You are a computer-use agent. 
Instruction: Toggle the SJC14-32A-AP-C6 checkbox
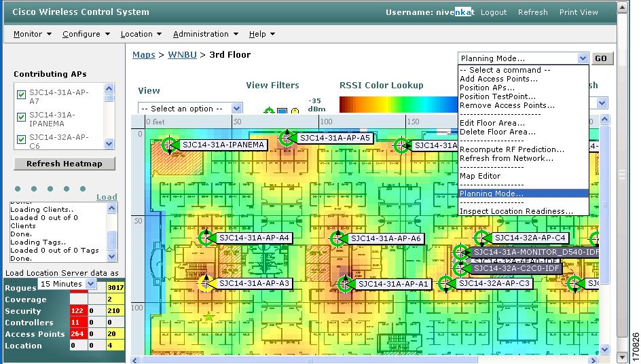(21, 139)
